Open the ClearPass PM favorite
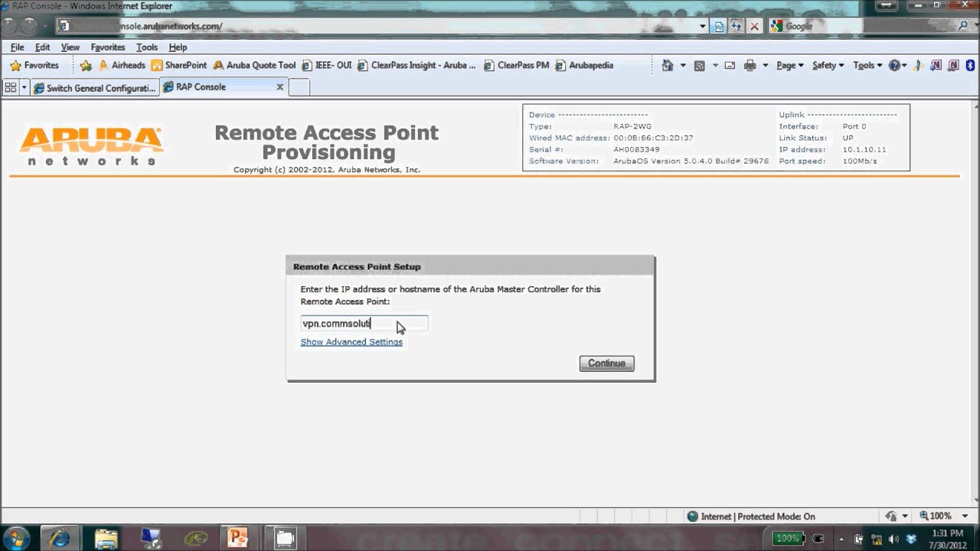The width and height of the screenshot is (980, 551). point(517,66)
